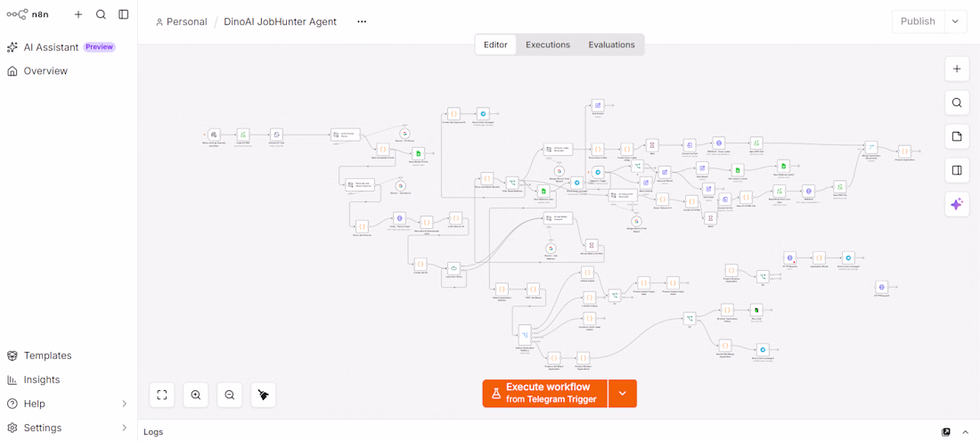Image resolution: width=980 pixels, height=441 pixels.
Task: Select the manual Execute workflow trigger node
Action: (x=213, y=135)
